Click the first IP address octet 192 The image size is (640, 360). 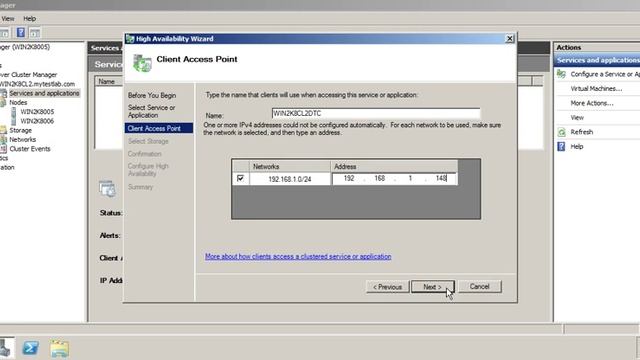pos(349,178)
